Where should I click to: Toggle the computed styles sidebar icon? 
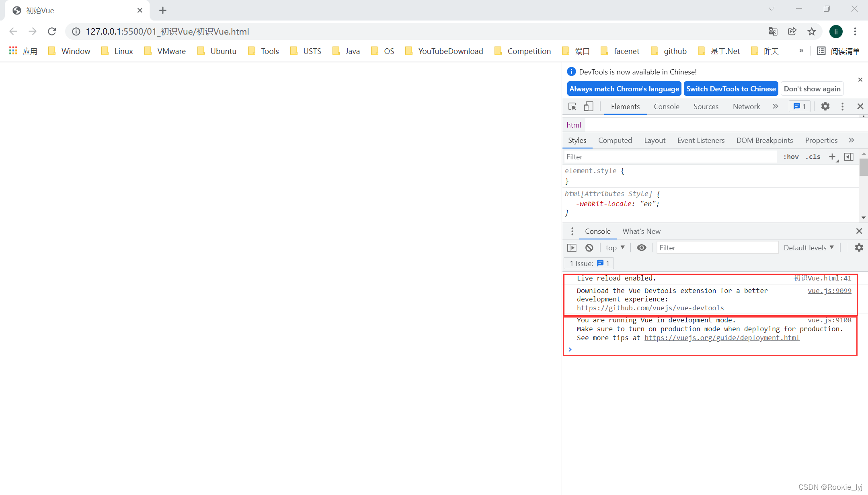point(849,157)
